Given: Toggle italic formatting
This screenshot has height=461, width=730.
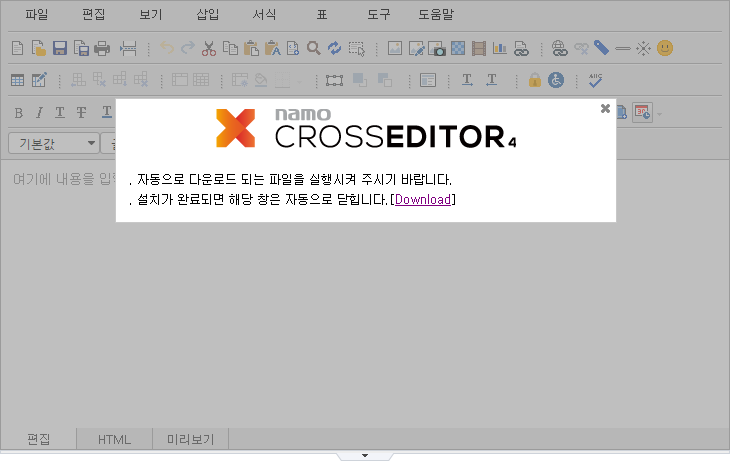Looking at the screenshot, I should click(39, 113).
